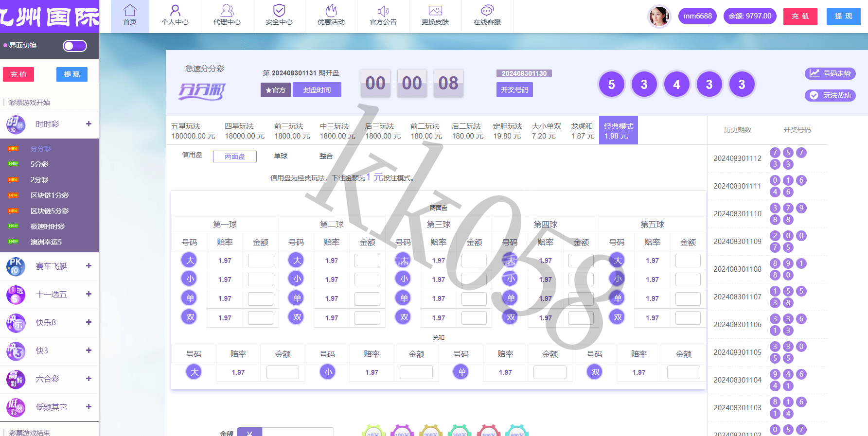Viewport: 868px width, 436px height.
Task: Click 第一球 大 amount input
Action: pyautogui.click(x=261, y=261)
